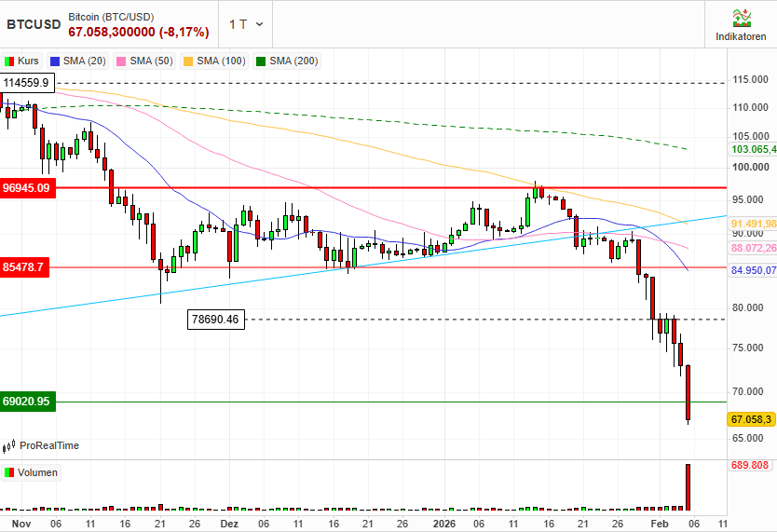The image size is (777, 532).
Task: Open the 1 T timeframe dropdown
Action: click(246, 24)
